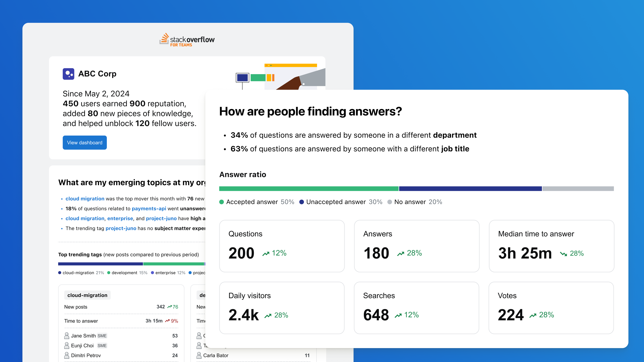Click dark blue cloud-migration segment of trending bar
The image size is (644, 362).
(x=101, y=264)
